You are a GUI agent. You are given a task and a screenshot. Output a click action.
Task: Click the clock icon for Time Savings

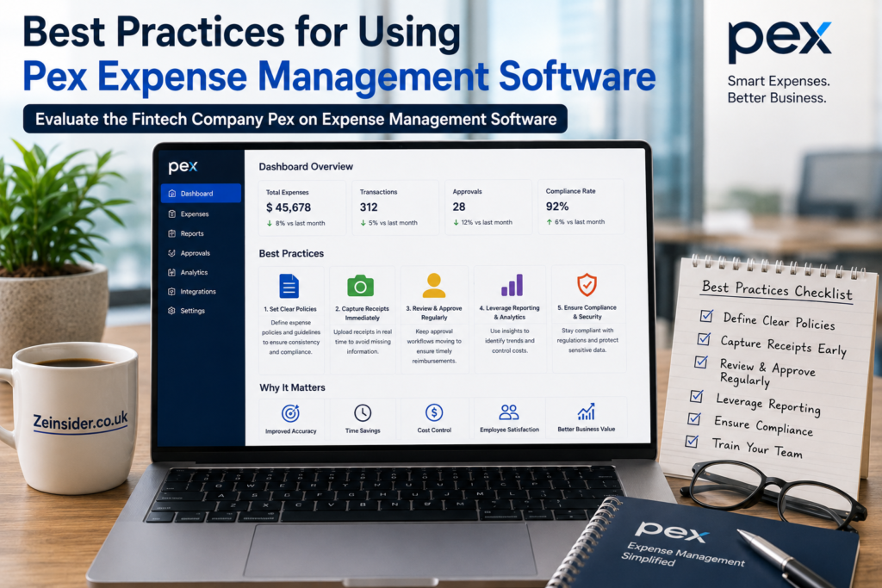363,412
